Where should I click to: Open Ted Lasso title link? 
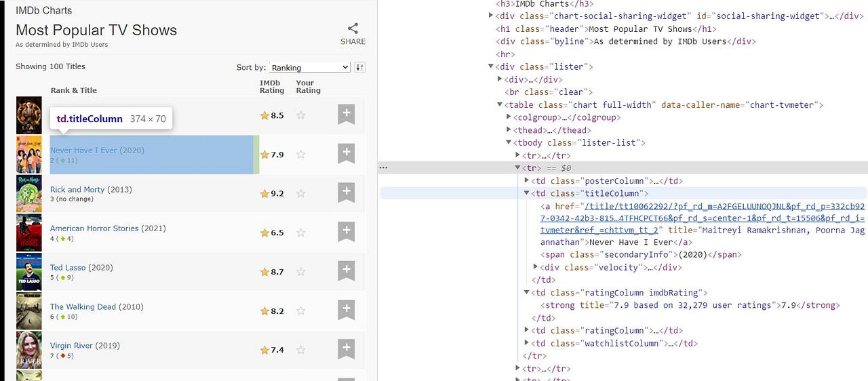68,268
